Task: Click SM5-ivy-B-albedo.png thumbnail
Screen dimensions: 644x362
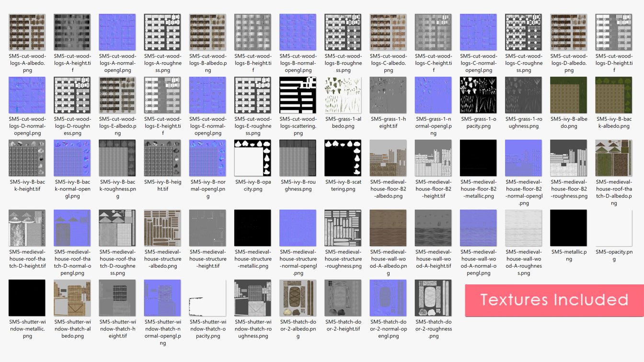Action: [x=568, y=95]
